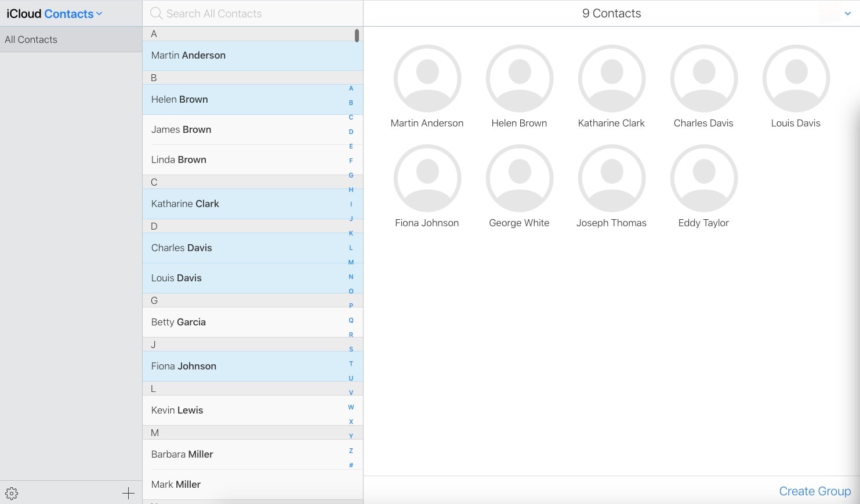This screenshot has width=860, height=504.
Task: Click Louis Davis's avatar icon
Action: click(x=796, y=79)
